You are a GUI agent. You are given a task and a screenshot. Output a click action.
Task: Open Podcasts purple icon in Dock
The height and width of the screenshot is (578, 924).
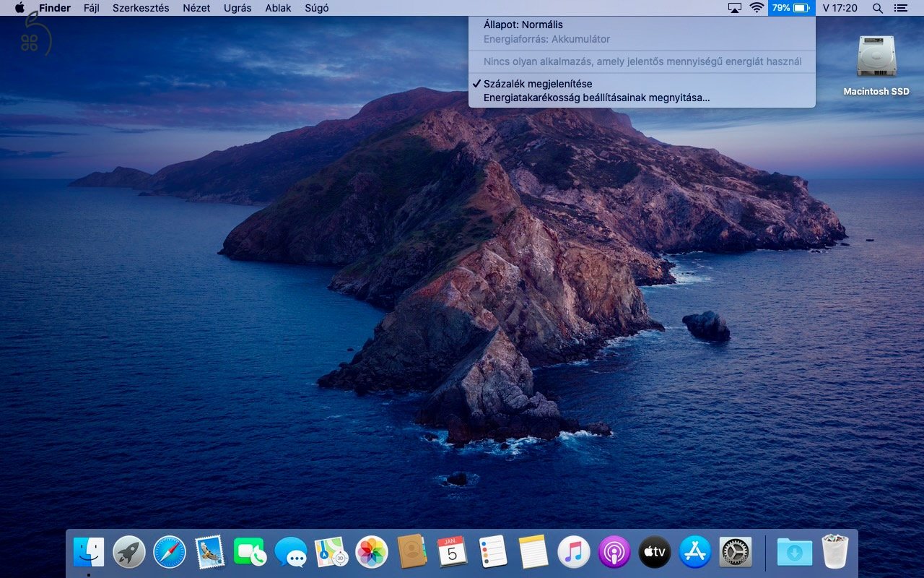614,552
